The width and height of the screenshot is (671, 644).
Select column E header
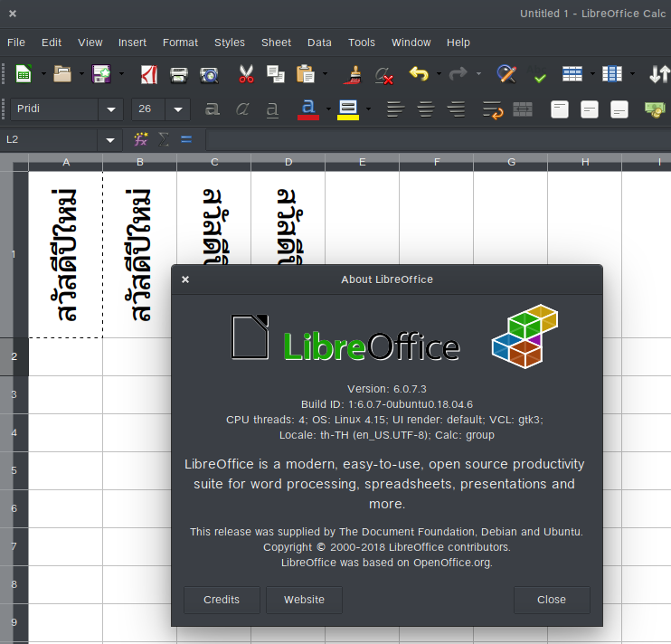[362, 162]
